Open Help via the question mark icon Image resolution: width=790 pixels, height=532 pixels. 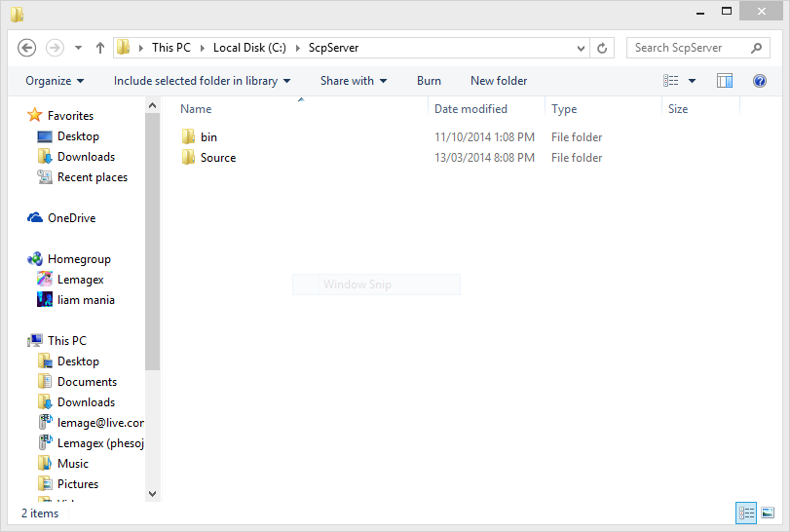(x=759, y=81)
